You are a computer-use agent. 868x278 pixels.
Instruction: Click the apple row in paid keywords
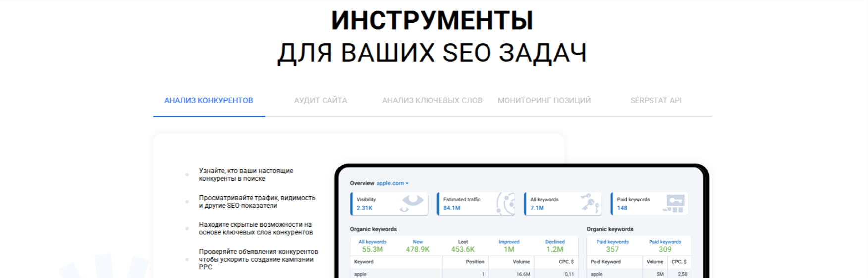pyautogui.click(x=639, y=274)
